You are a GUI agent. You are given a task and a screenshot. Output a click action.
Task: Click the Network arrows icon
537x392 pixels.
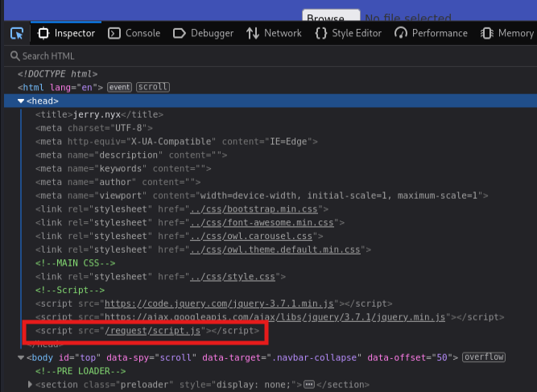click(x=253, y=33)
